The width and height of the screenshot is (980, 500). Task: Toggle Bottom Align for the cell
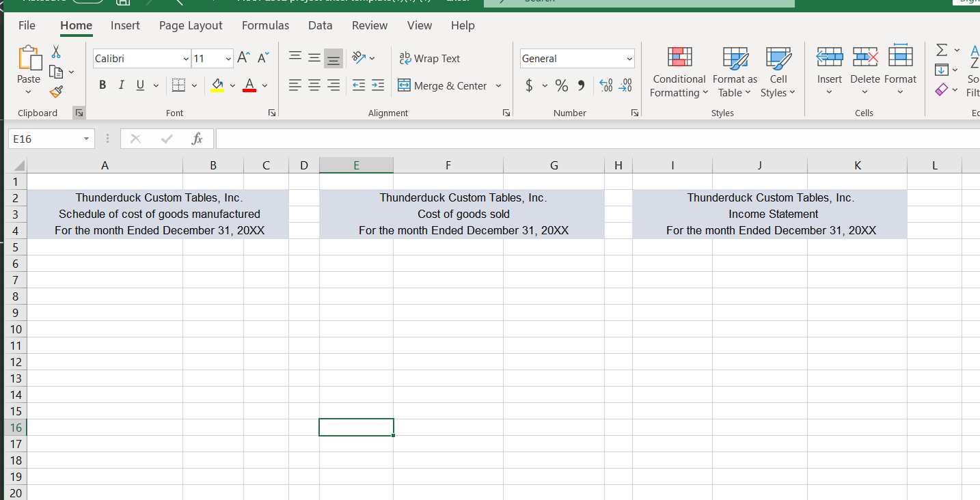334,59
